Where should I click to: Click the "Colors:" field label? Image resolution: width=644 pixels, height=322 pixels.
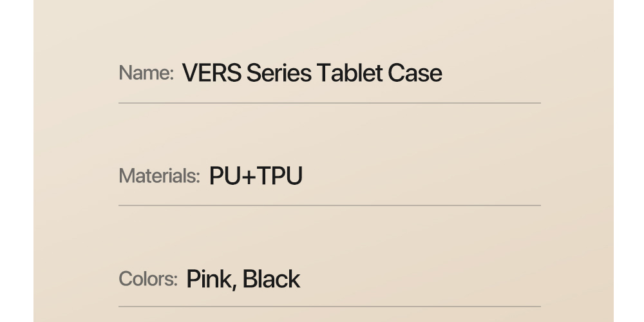click(x=148, y=279)
